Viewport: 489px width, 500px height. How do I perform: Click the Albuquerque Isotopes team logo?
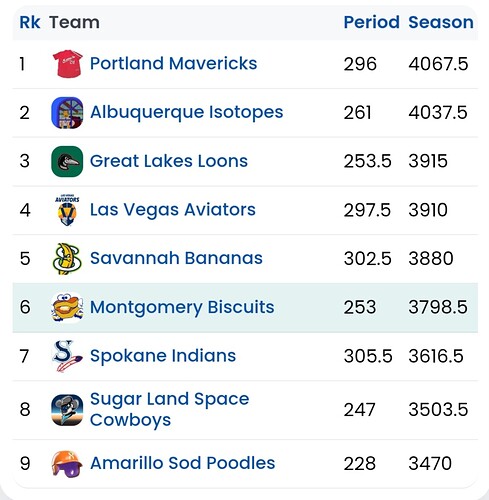coord(67,113)
